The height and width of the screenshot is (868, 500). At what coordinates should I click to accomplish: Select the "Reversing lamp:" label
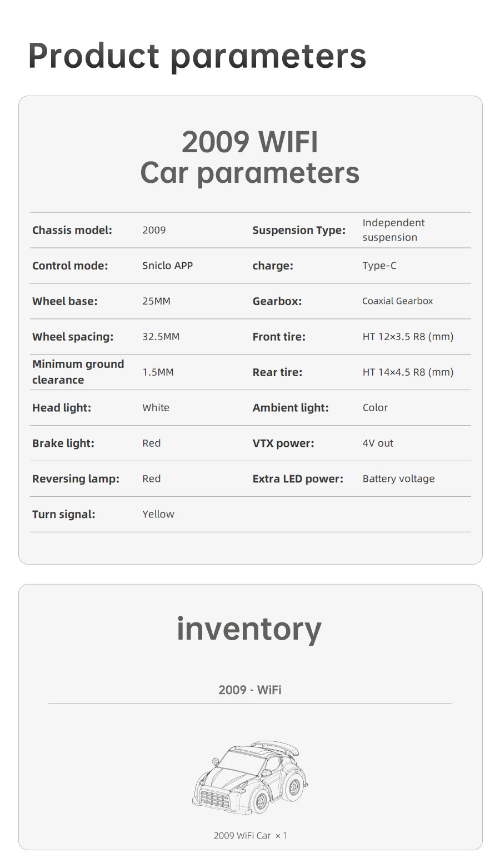click(76, 479)
